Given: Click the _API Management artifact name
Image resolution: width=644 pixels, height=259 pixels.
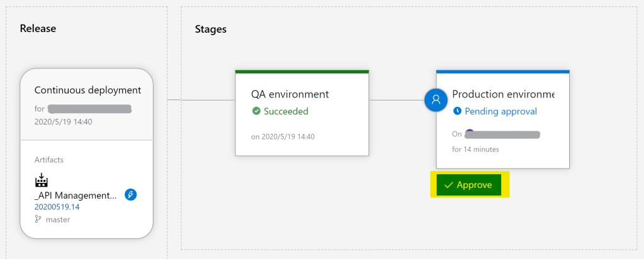Looking at the screenshot, I should point(76,196).
